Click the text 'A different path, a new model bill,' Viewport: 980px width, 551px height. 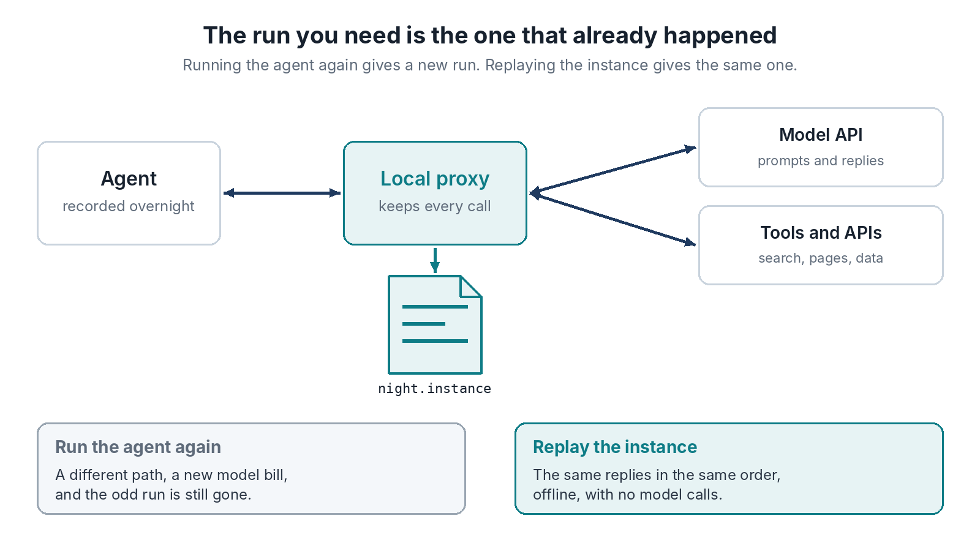pyautogui.click(x=171, y=475)
